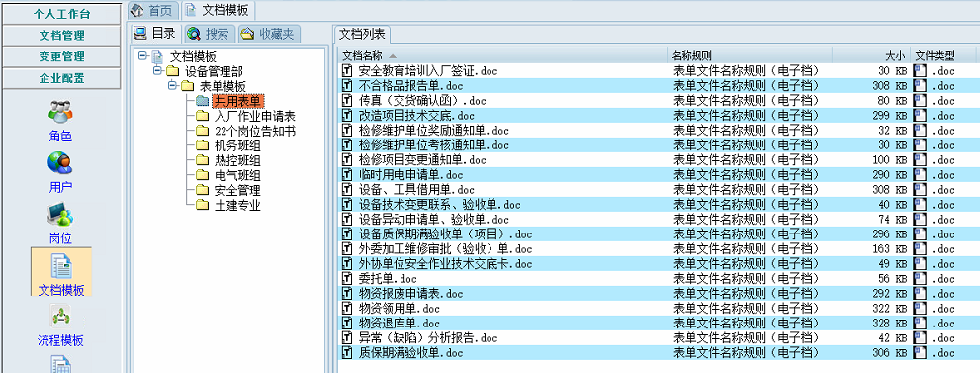Image resolution: width=980 pixels, height=373 pixels.
Task: Open the 企业配置 sidebar section
Action: 61,77
